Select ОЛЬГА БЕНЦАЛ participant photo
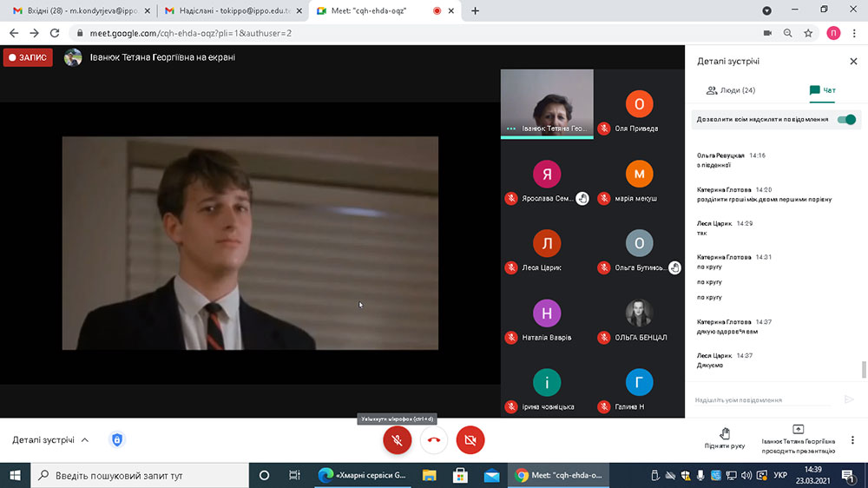Image resolution: width=868 pixels, height=488 pixels. coord(639,313)
